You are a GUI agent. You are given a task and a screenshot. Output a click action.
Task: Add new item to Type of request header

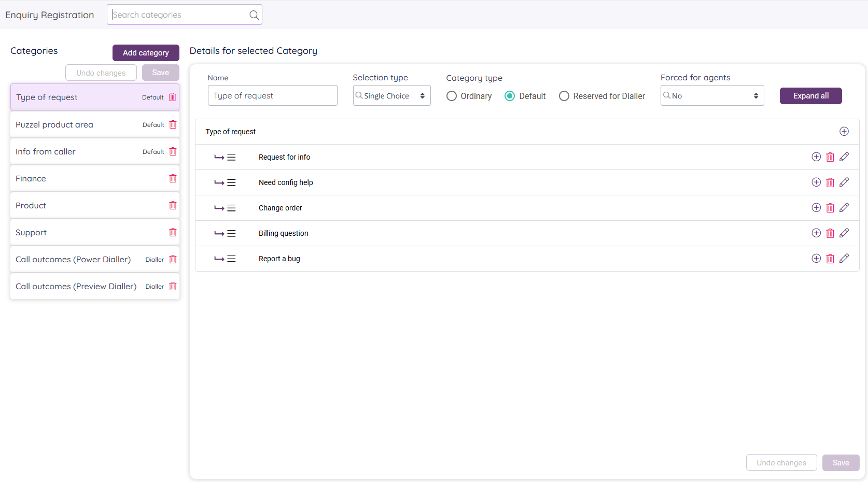pos(844,132)
